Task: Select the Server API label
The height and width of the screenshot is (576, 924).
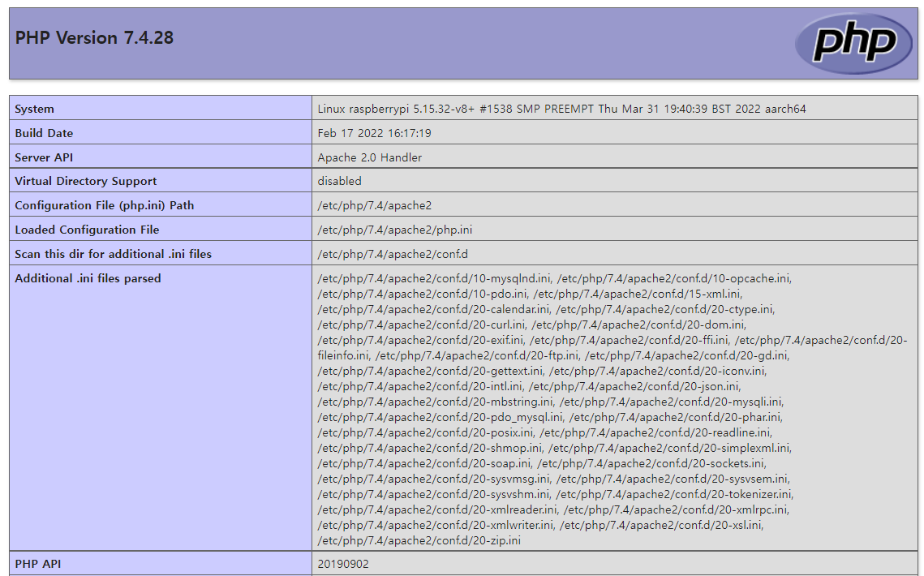Action: click(x=44, y=157)
